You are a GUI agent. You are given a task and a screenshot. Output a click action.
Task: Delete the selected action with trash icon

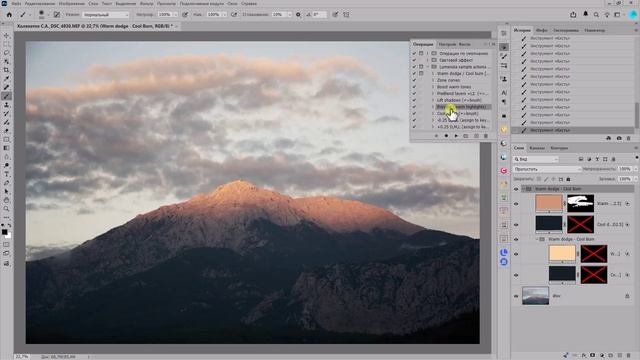486,136
